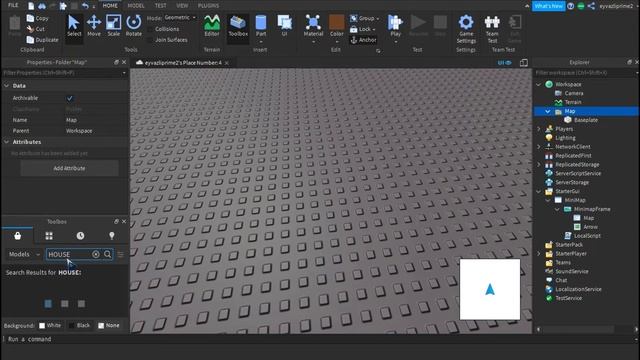
Task: Click the minimap arrow widget
Action: [490, 289]
